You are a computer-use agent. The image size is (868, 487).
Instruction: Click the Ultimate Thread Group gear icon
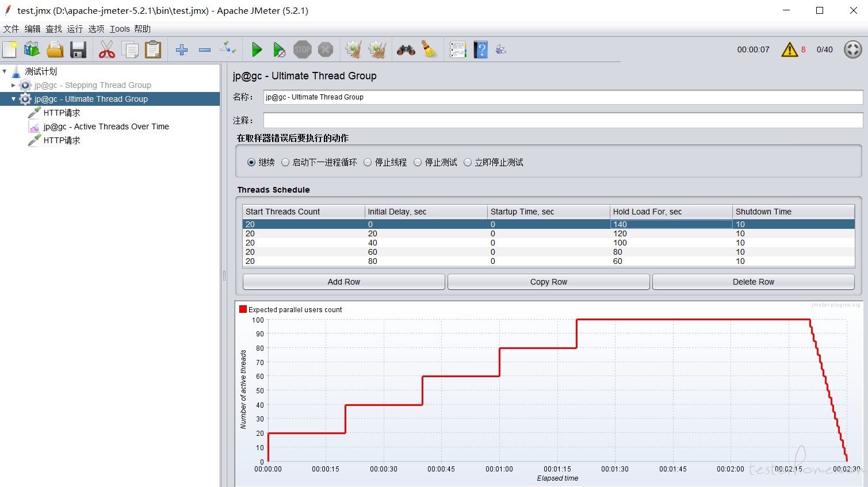25,99
